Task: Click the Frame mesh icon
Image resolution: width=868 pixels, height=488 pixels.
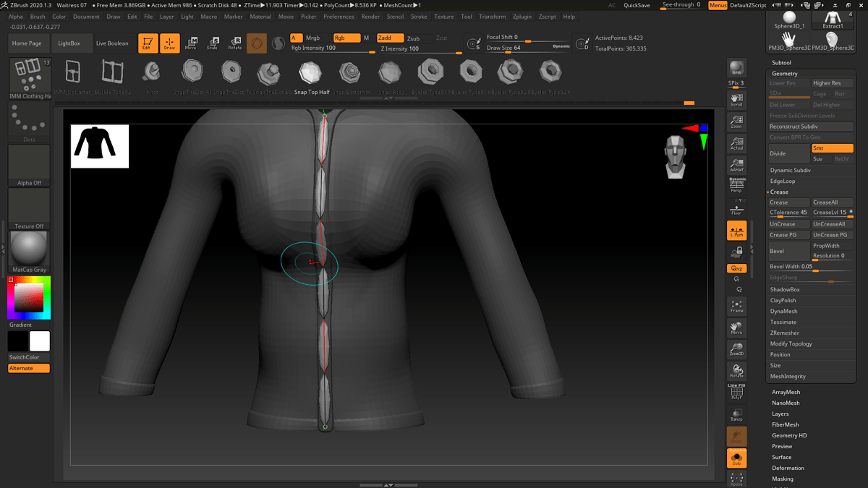Action: (736, 307)
